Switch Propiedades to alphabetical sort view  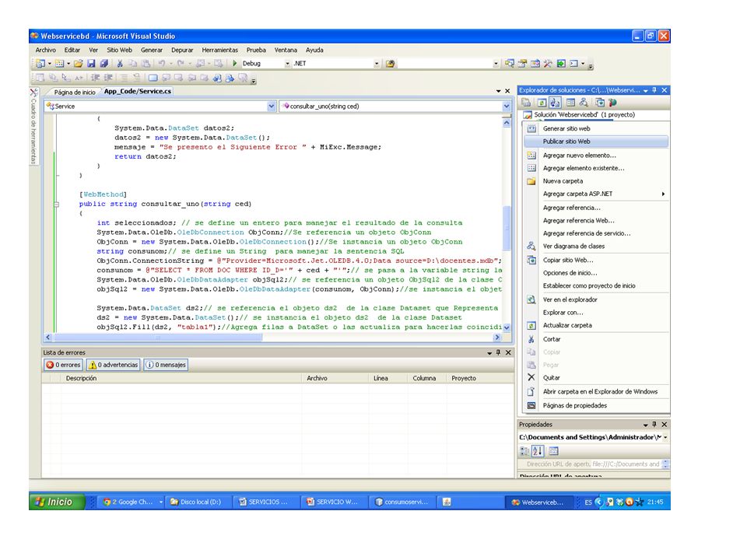click(x=538, y=451)
